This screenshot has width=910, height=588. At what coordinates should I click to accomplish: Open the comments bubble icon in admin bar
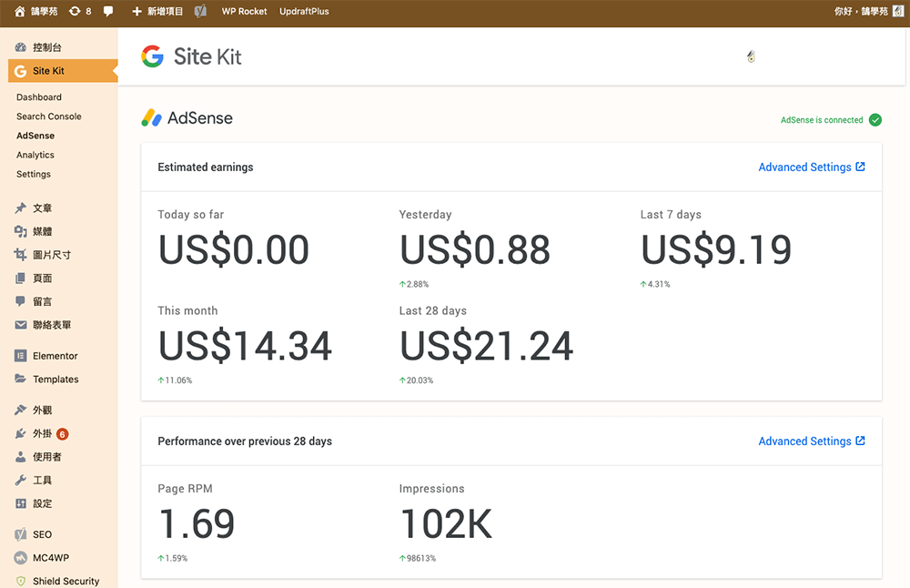(108, 11)
